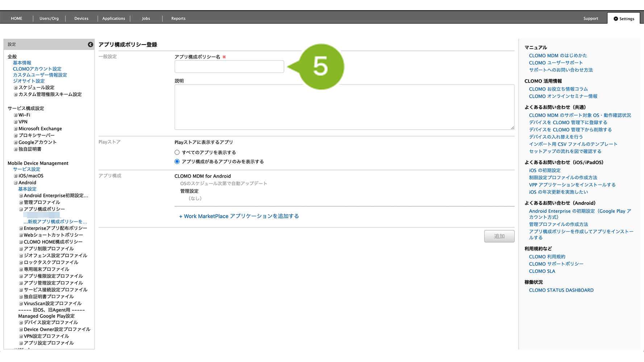Expand VirusScan設定プロファイル node
The height and width of the screenshot is (362, 644).
[x=21, y=304]
